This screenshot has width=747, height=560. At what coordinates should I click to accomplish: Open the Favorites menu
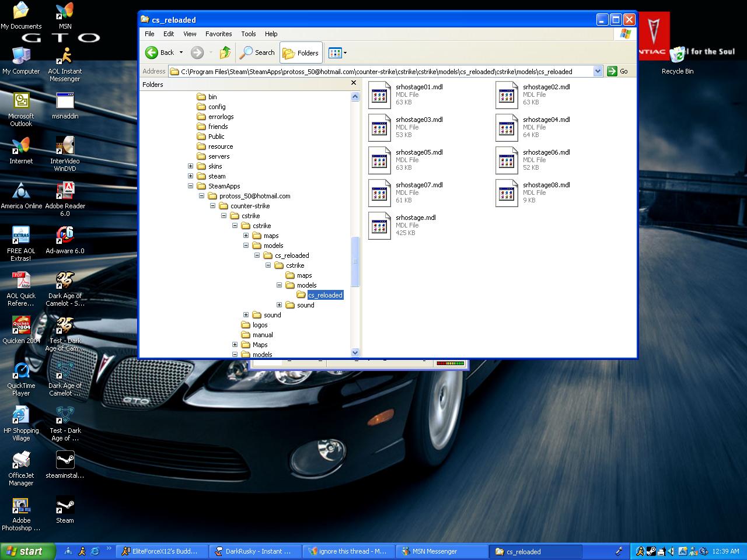[218, 34]
